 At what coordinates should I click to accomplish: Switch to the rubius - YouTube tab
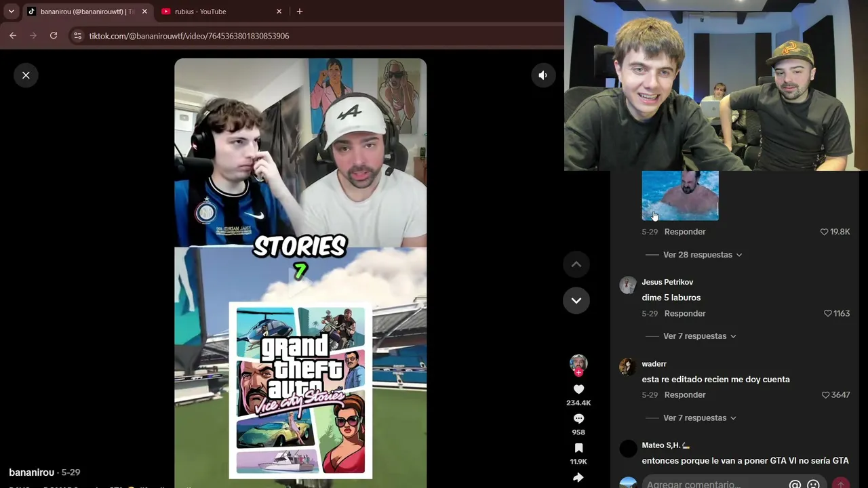tap(200, 12)
